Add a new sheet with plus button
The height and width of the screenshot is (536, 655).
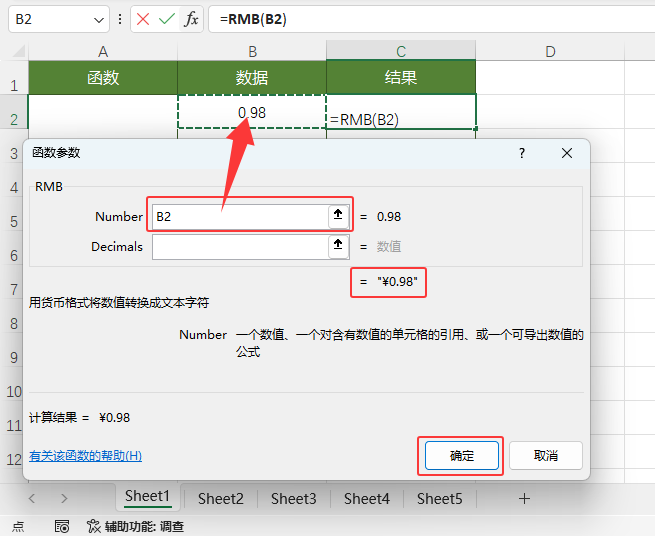524,498
